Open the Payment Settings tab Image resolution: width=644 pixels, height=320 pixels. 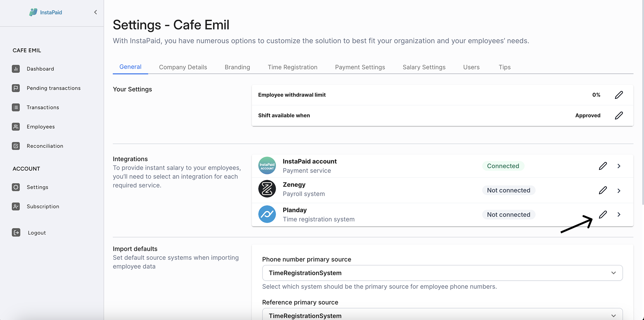tap(360, 67)
